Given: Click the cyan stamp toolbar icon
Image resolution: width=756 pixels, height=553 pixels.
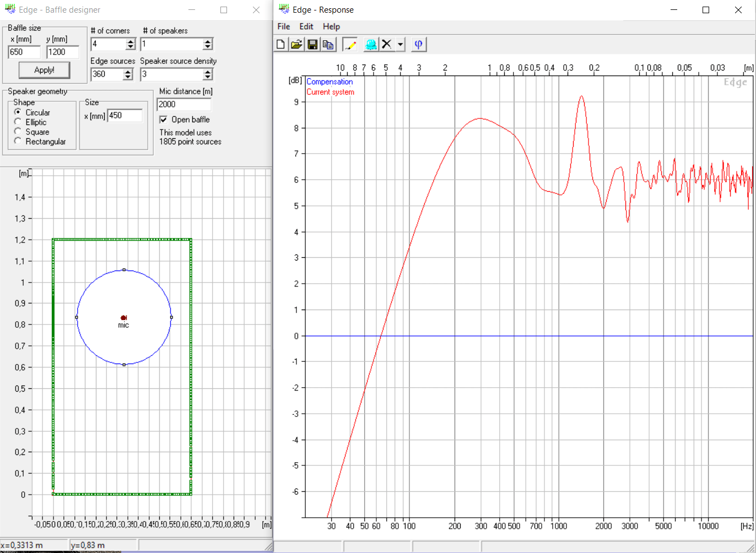Looking at the screenshot, I should (x=371, y=45).
